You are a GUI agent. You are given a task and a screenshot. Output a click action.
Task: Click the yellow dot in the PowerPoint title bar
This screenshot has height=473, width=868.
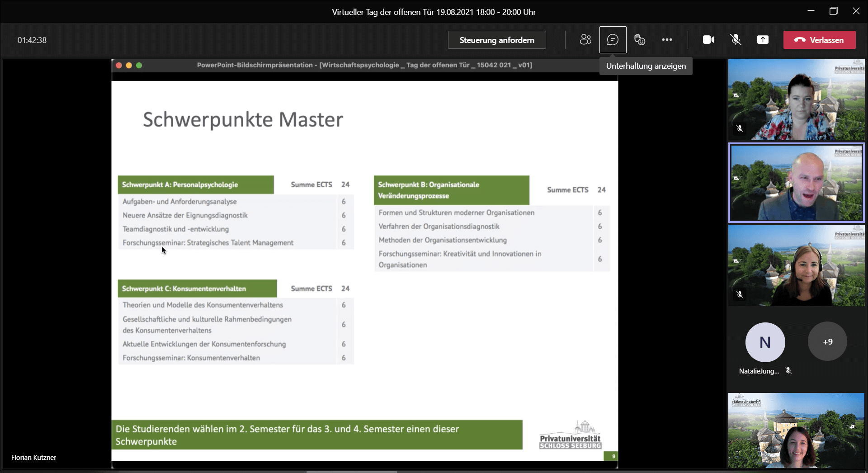(x=129, y=65)
